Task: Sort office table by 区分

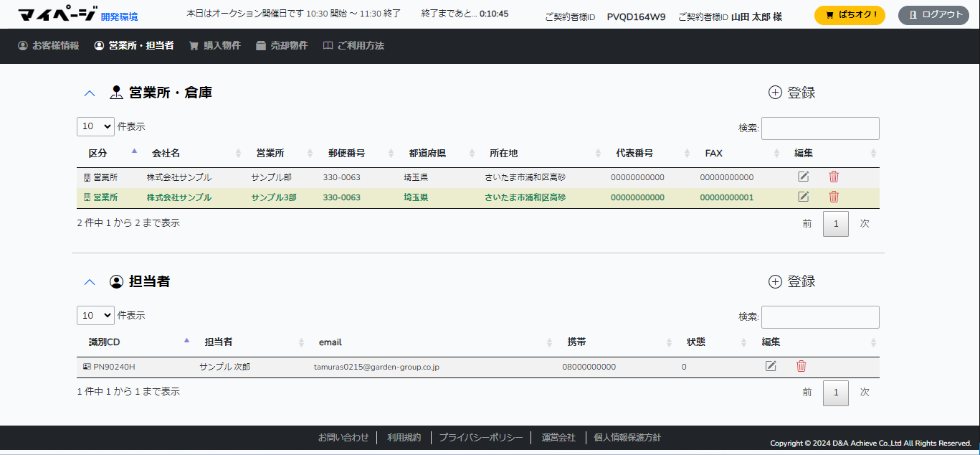Action: pyautogui.click(x=109, y=153)
